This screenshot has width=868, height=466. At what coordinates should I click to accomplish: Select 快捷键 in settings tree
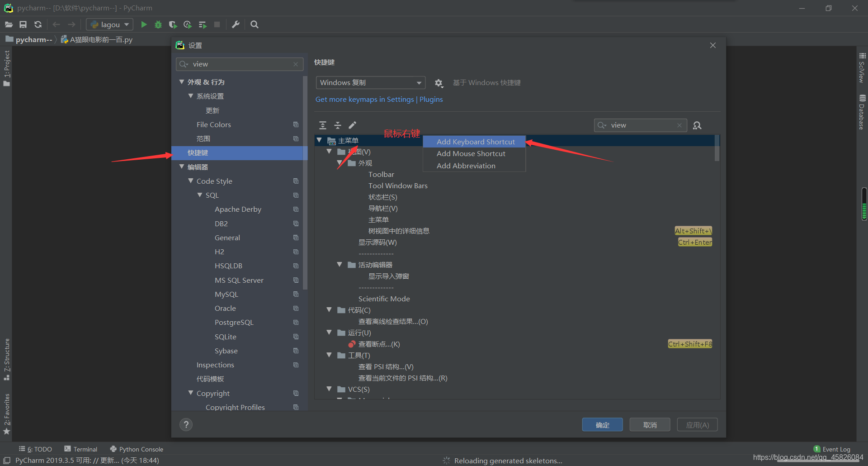pyautogui.click(x=239, y=153)
